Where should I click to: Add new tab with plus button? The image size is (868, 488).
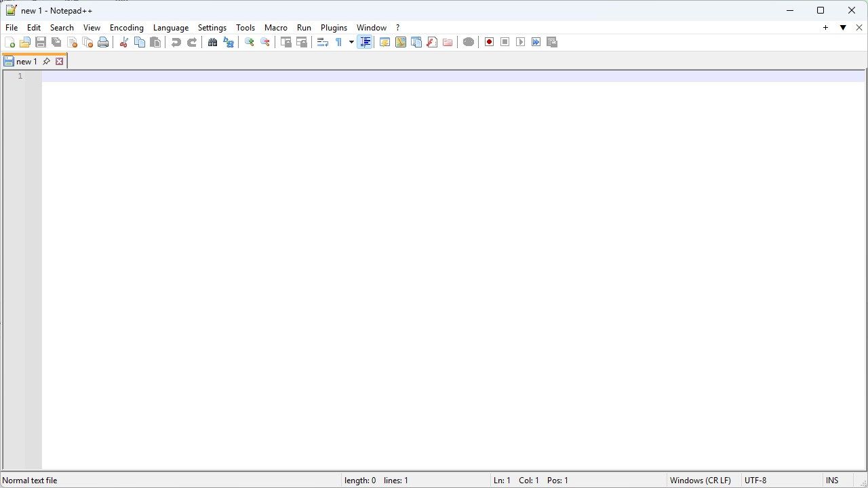click(825, 28)
